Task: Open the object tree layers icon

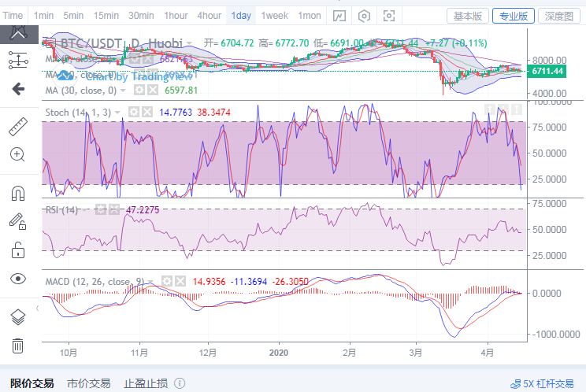Action: 18,317
